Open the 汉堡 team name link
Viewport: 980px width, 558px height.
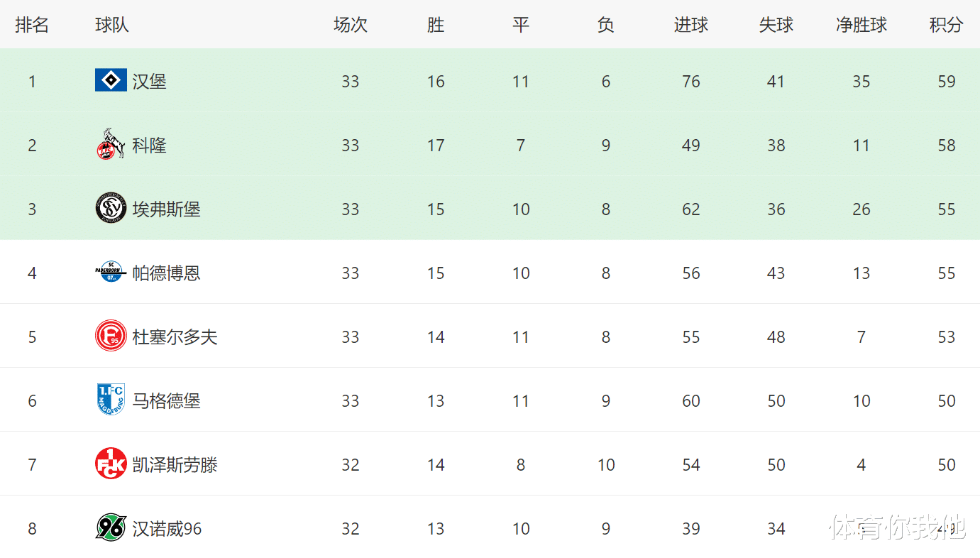pyautogui.click(x=150, y=82)
